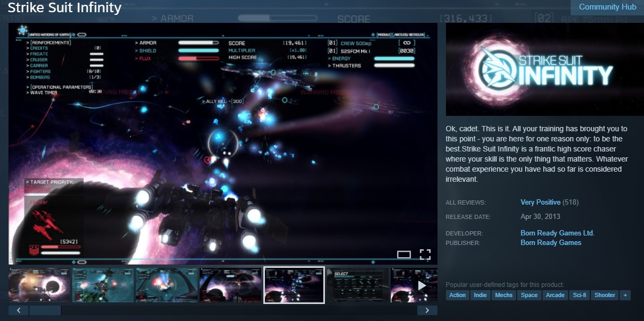Image resolution: width=644 pixels, height=321 pixels.
Task: Click the review count (518)
Action: pos(571,202)
